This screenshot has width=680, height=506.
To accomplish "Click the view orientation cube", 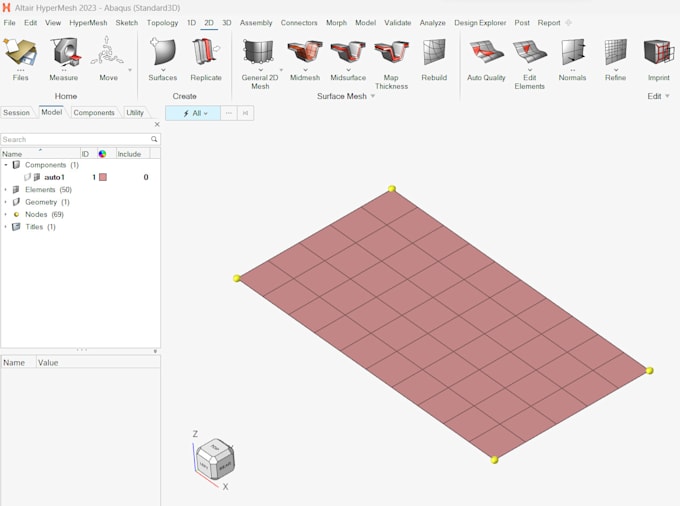I will (214, 458).
